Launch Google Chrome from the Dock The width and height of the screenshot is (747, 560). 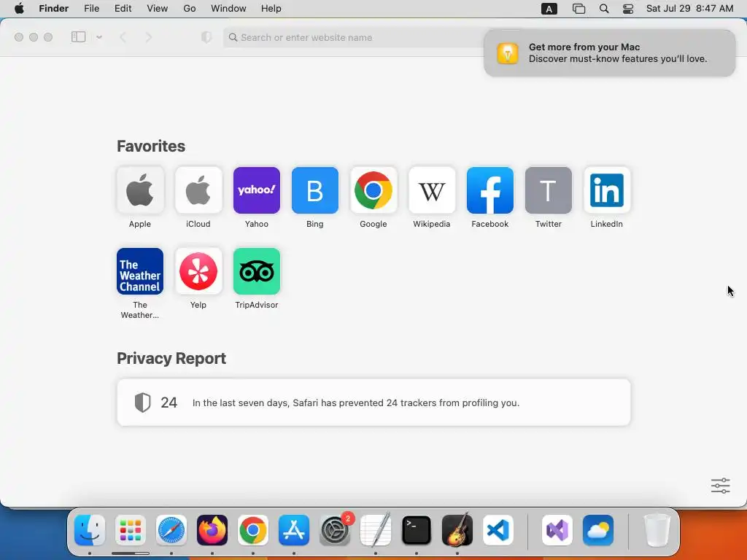coord(253,530)
